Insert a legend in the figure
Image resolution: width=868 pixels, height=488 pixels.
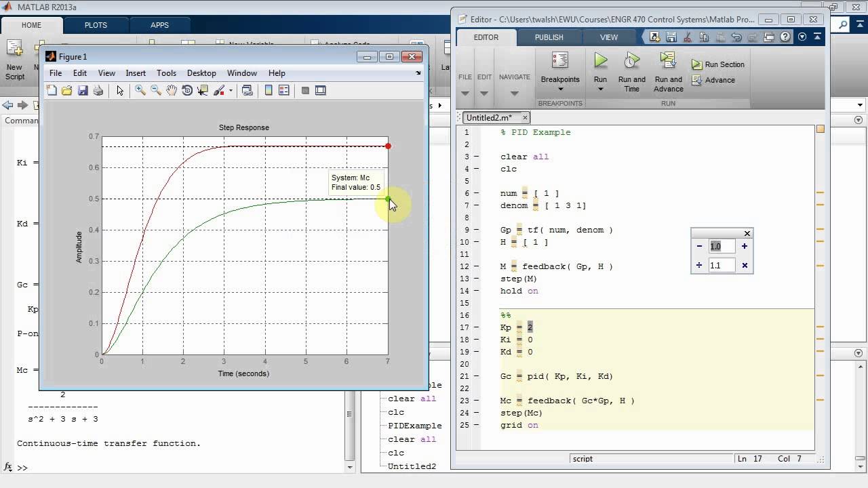284,90
